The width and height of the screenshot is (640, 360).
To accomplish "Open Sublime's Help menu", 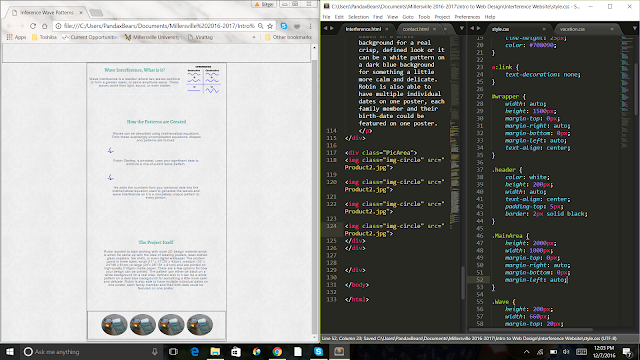I will (490, 17).
